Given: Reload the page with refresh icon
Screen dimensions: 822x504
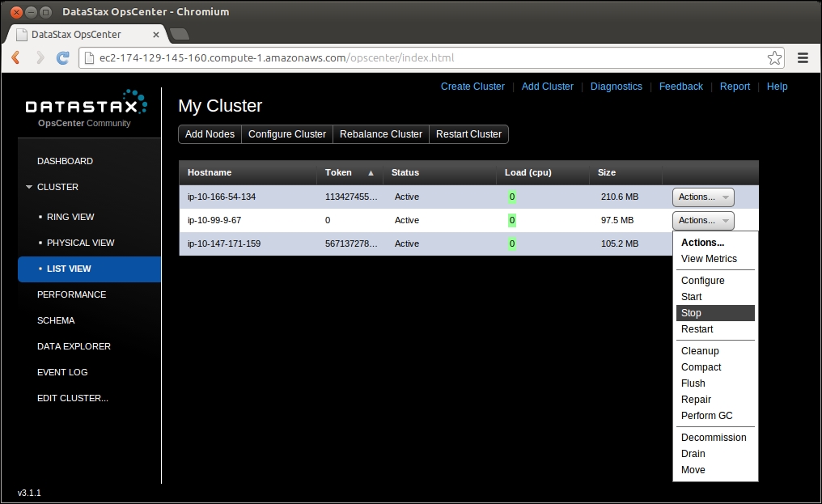Looking at the screenshot, I should [63, 57].
